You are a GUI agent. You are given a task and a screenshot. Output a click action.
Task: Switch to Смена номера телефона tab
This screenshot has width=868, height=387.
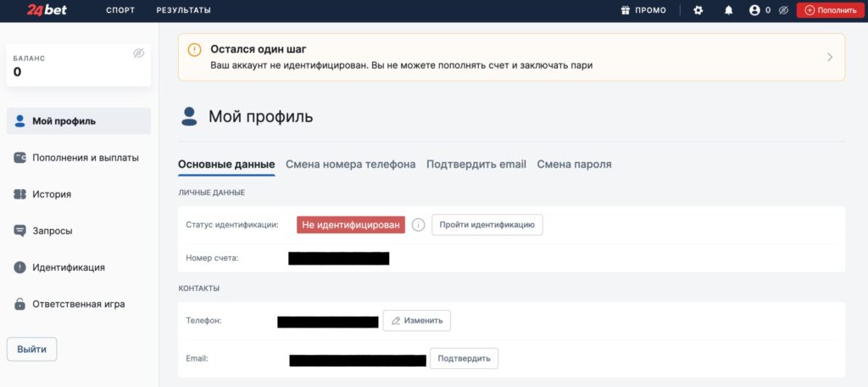[x=350, y=165]
